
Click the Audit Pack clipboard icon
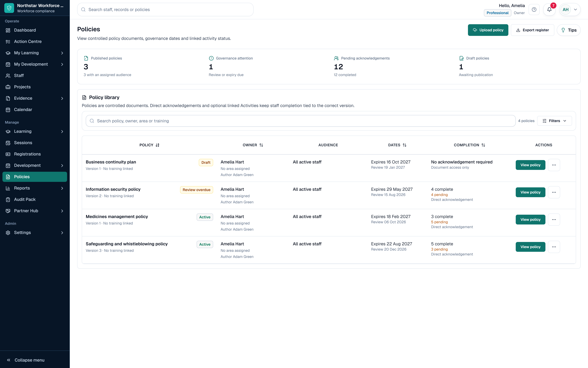pos(8,200)
